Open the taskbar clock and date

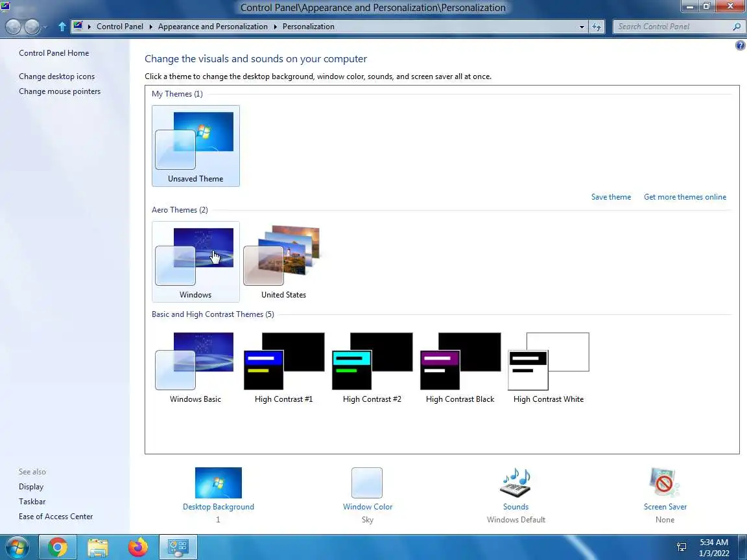coord(714,548)
